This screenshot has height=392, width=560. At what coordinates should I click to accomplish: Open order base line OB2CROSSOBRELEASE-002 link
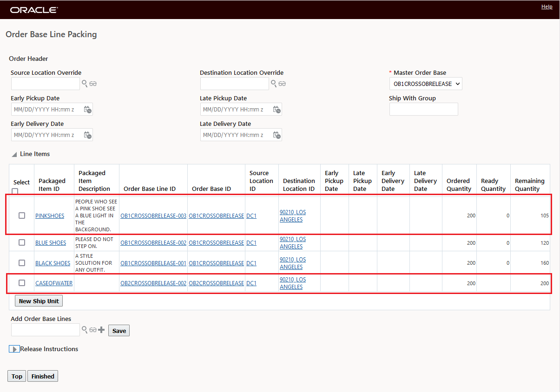click(x=153, y=283)
